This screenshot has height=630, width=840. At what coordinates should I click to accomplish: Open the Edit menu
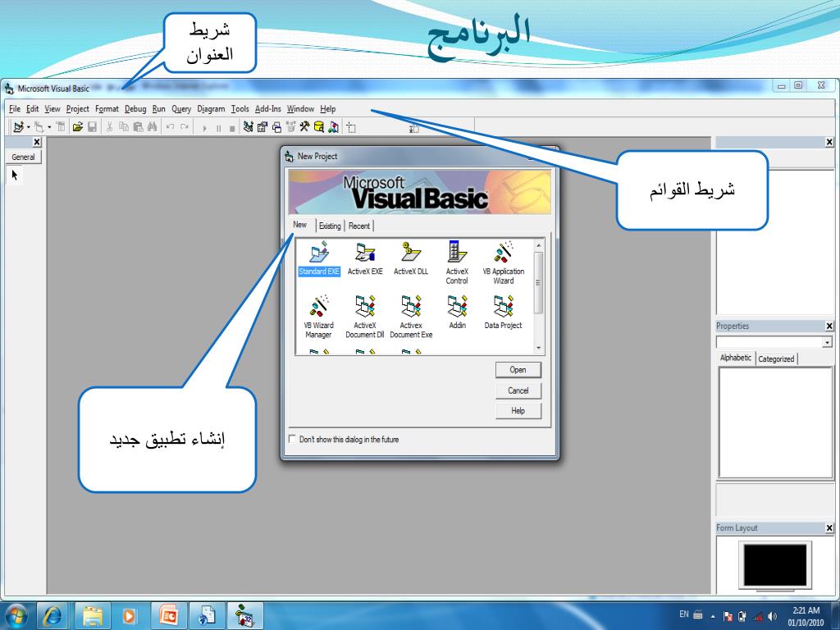tap(32, 109)
